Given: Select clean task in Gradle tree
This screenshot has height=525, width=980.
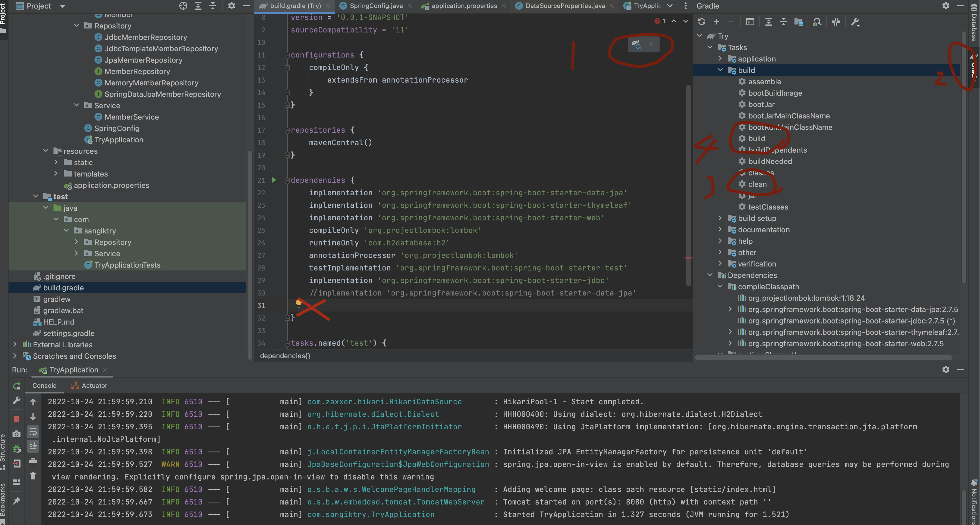Looking at the screenshot, I should 757,184.
